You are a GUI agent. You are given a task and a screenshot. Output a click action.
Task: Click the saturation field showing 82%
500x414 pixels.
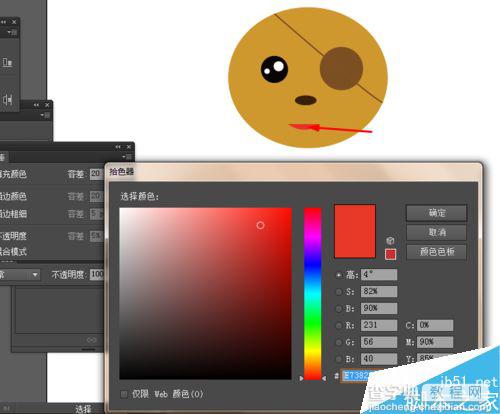point(379,291)
